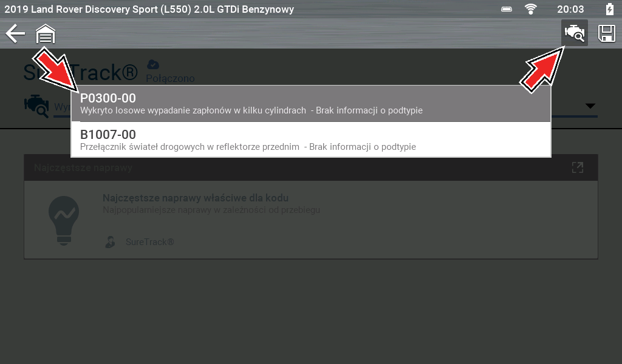Click the vehicle title 2019 Land Rover Discovery

point(149,9)
